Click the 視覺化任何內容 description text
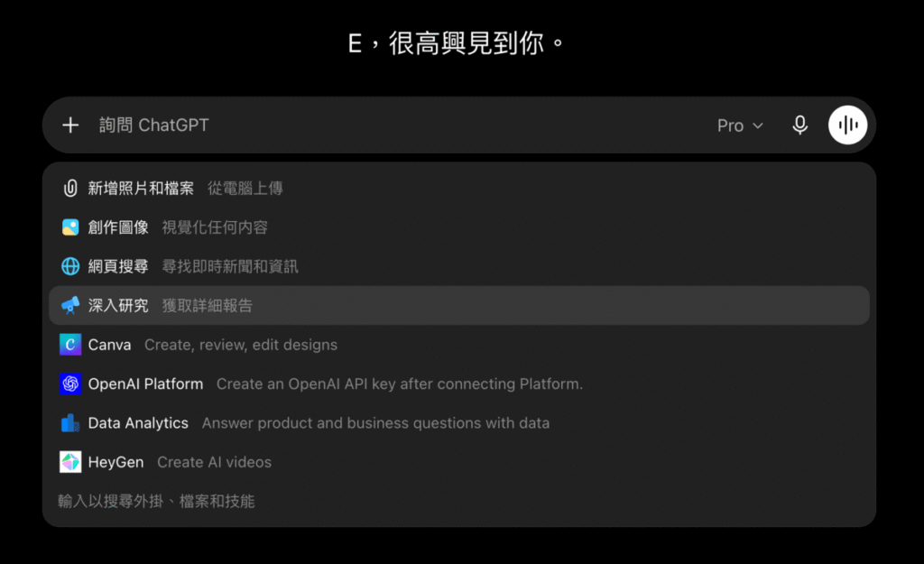The height and width of the screenshot is (564, 924). 215,227
